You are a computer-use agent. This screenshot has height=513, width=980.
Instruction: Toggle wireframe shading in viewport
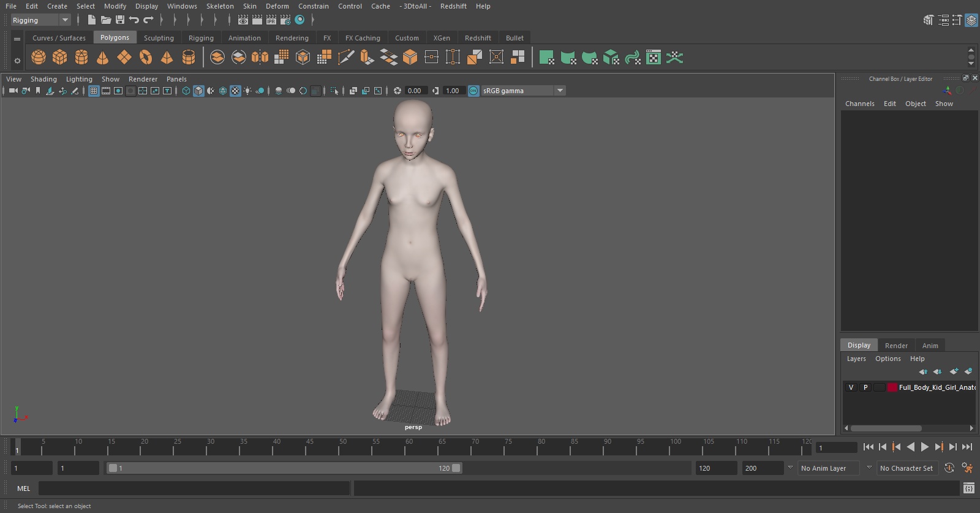pyautogui.click(x=186, y=91)
